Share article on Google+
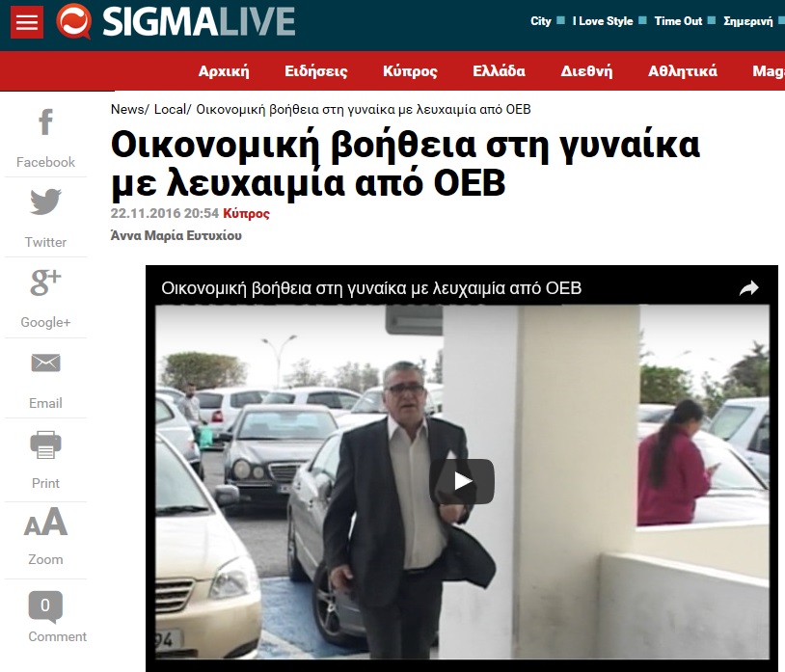The width and height of the screenshot is (785, 672). pyautogui.click(x=45, y=282)
